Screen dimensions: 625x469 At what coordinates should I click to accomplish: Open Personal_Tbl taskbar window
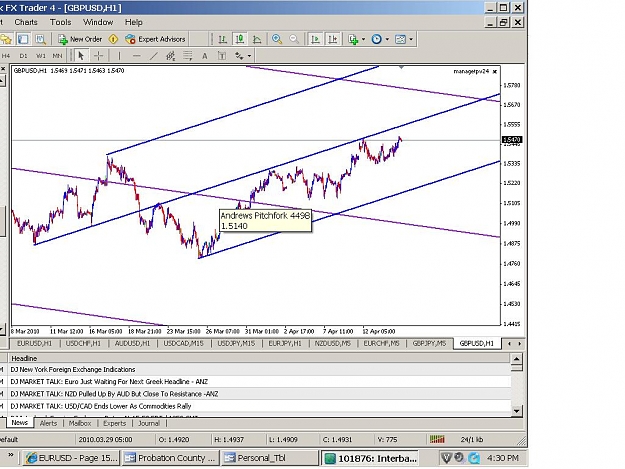click(270, 458)
